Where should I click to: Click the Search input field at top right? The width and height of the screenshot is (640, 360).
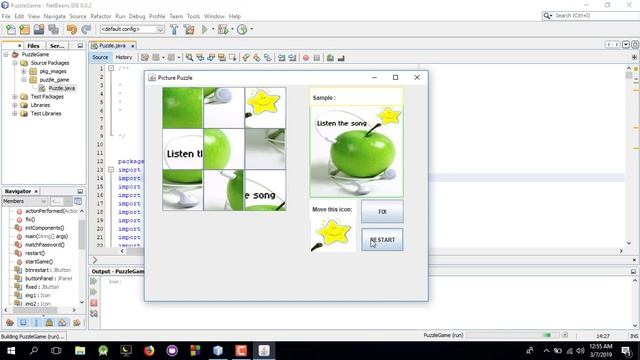[x=595, y=16]
